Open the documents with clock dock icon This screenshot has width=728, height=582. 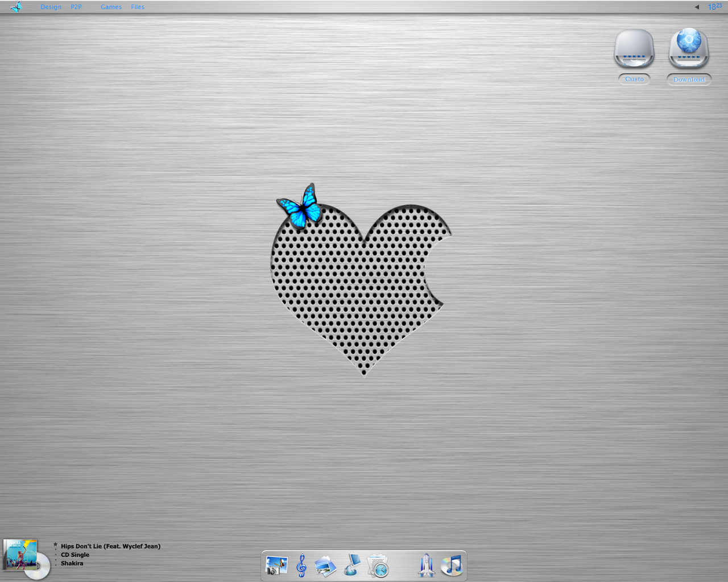[378, 566]
